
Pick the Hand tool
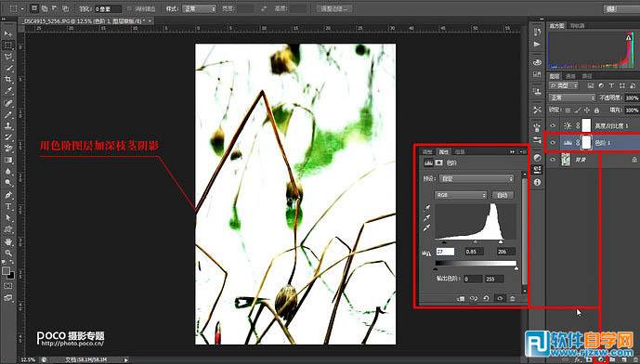coord(8,242)
